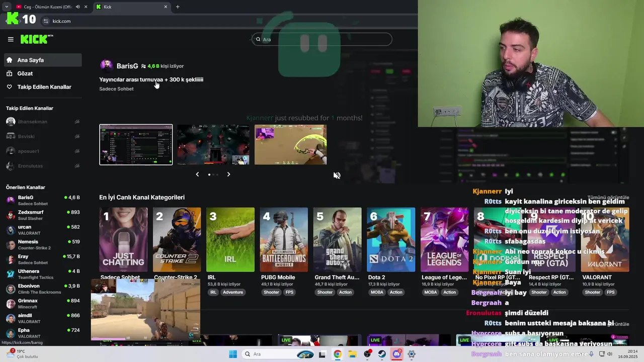The image size is (644, 362).
Task: Open aposuer1 followed channel
Action: 43,151
